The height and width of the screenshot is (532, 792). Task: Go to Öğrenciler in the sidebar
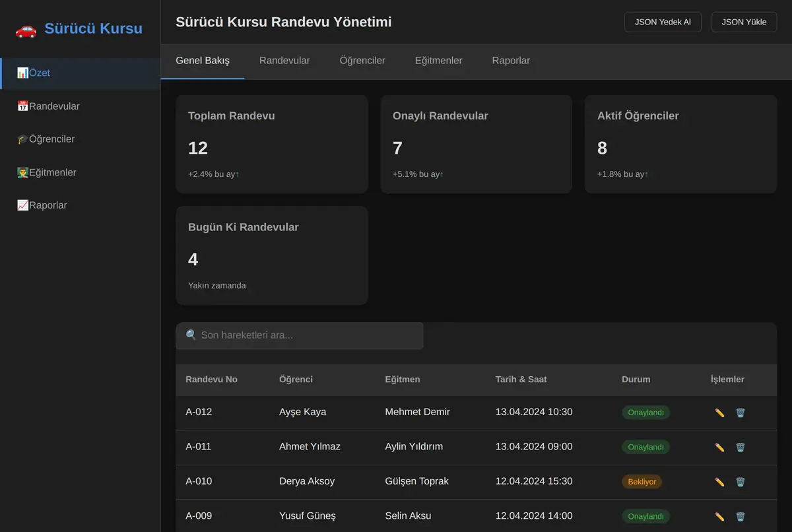click(x=80, y=139)
